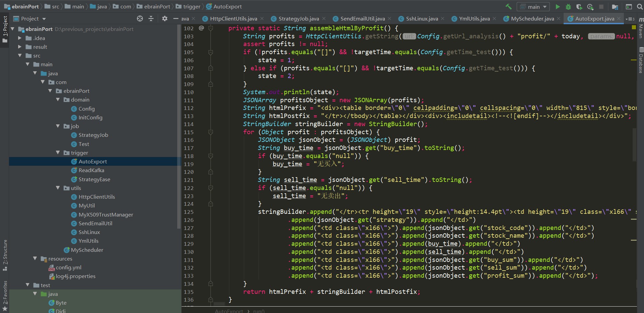Collapse the utils package arrow
Image resolution: width=644 pixels, height=313 pixels.
click(58, 188)
